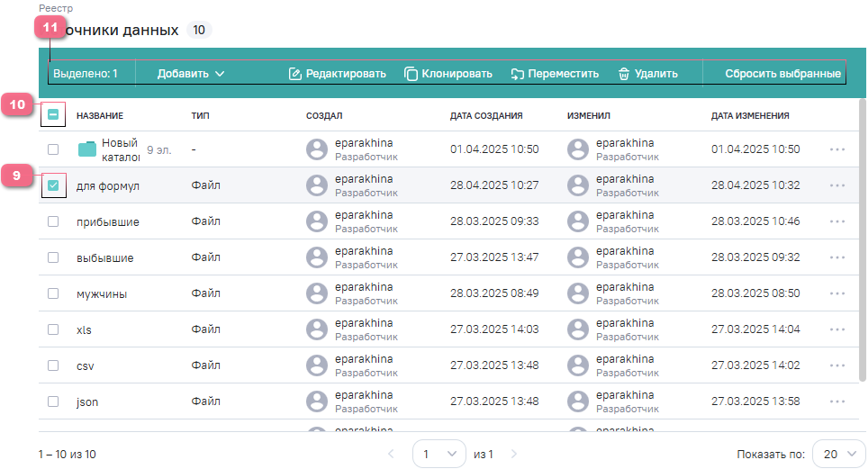This screenshot has height=469, width=868.
Task: Go to next page arrow in pagination
Action: point(515,455)
